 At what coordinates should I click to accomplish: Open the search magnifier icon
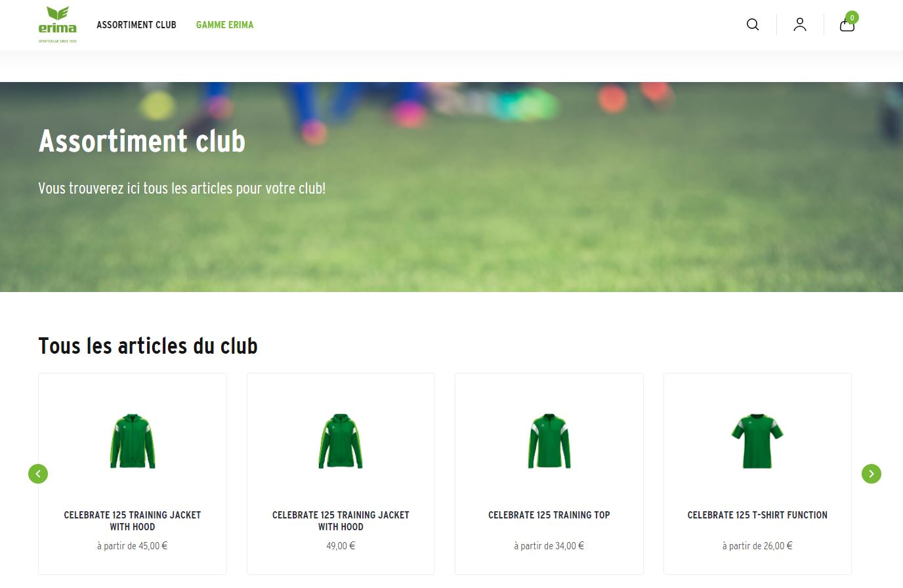[x=753, y=25]
